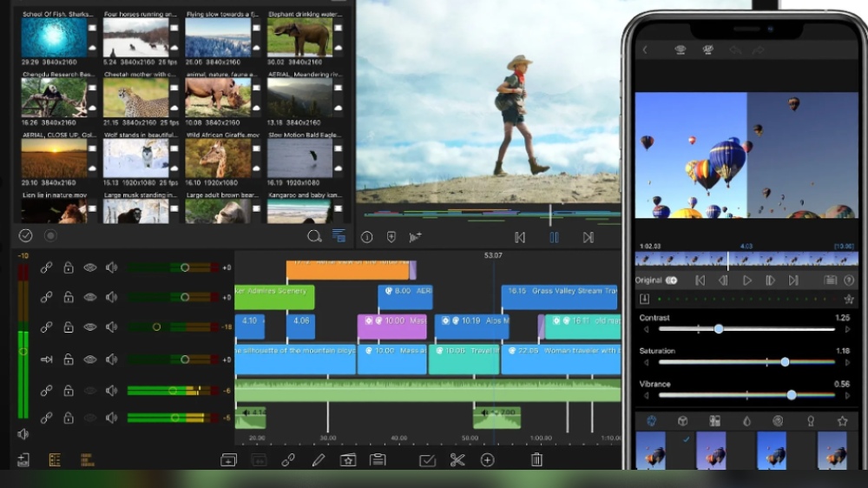Decrease Saturation with its left arrow

coord(646,363)
